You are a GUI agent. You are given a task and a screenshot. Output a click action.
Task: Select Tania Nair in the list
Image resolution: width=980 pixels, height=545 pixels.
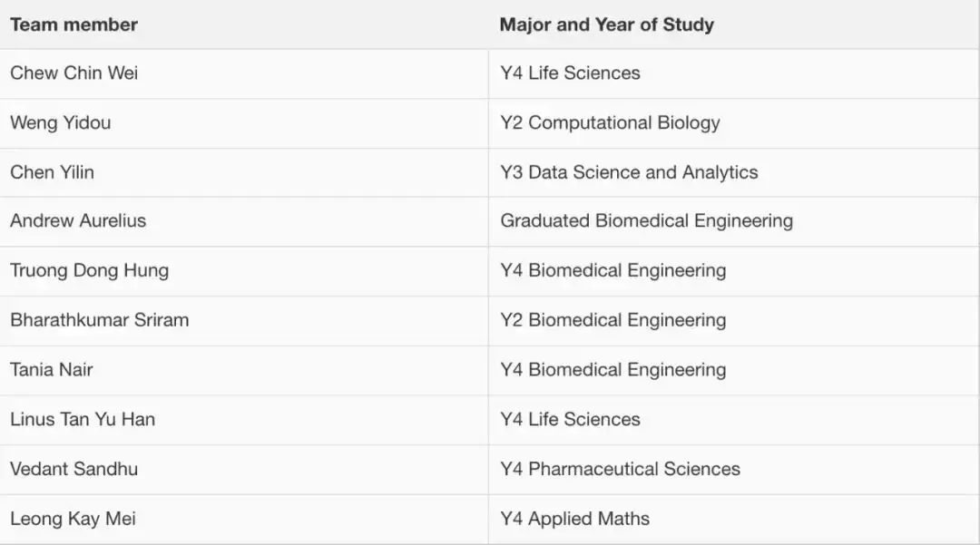52,369
